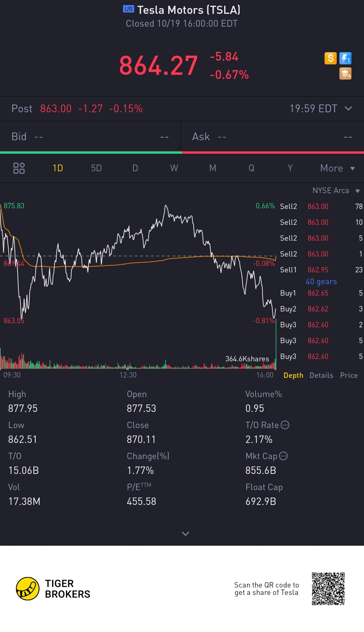This screenshot has width=364, height=632.
Task: Open the Price tab
Action: (x=349, y=375)
